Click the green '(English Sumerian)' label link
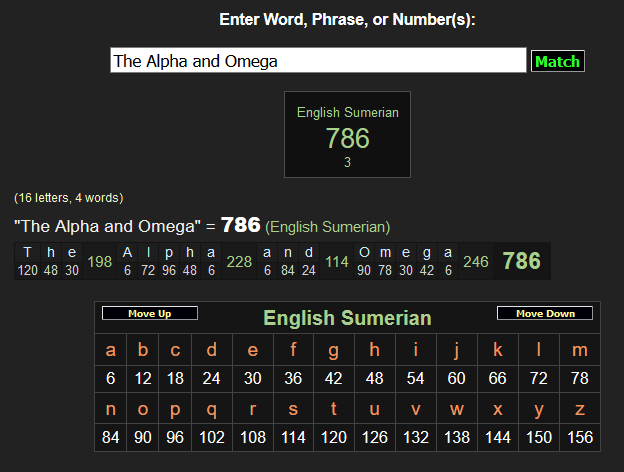624x472 pixels. click(328, 227)
